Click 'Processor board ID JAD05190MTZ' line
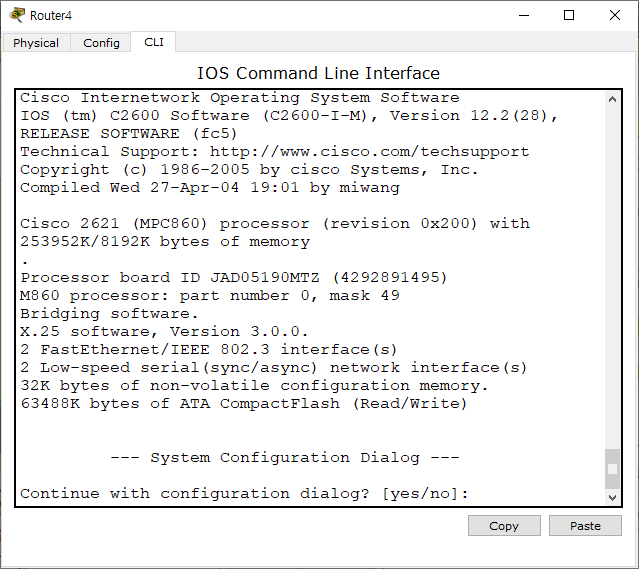The height and width of the screenshot is (569, 639). tap(234, 278)
